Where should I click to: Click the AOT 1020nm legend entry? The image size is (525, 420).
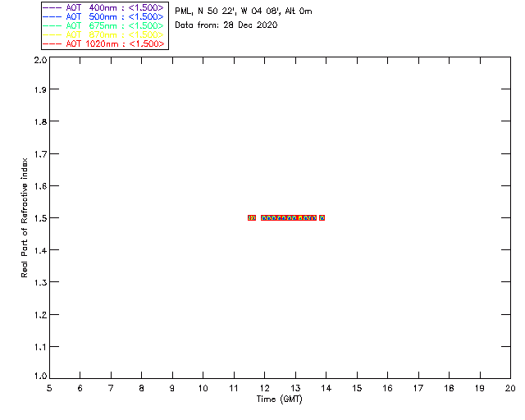[x=103, y=43]
